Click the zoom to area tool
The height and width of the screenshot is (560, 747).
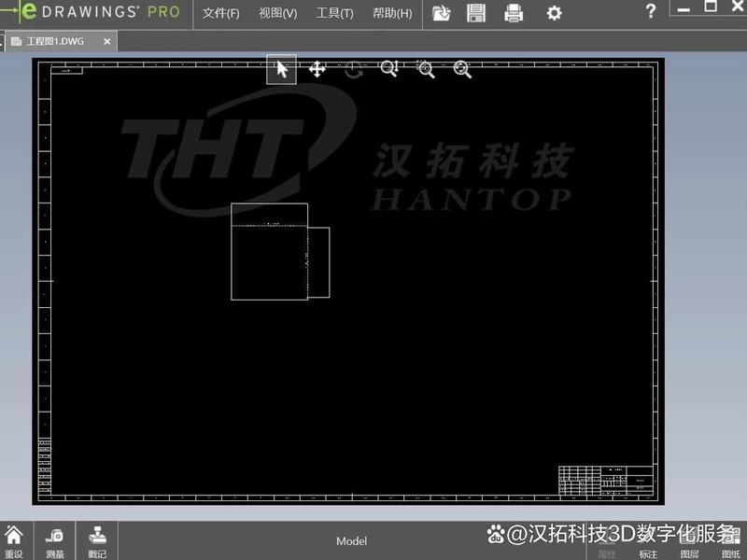click(426, 69)
